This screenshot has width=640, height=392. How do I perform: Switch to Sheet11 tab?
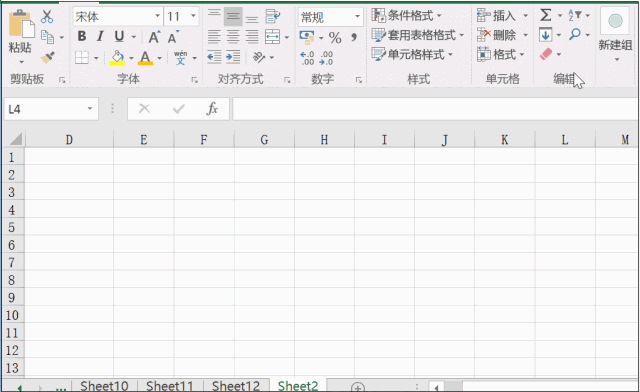pos(170,386)
